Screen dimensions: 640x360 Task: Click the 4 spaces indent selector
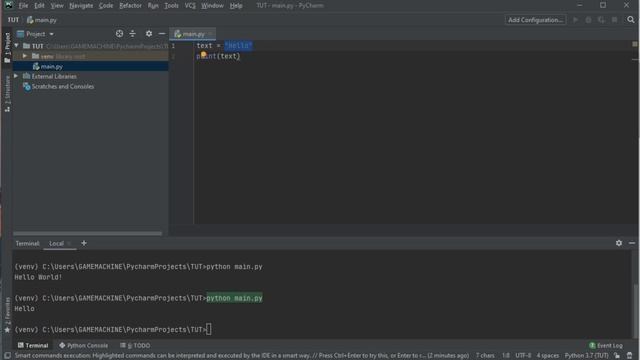click(547, 356)
